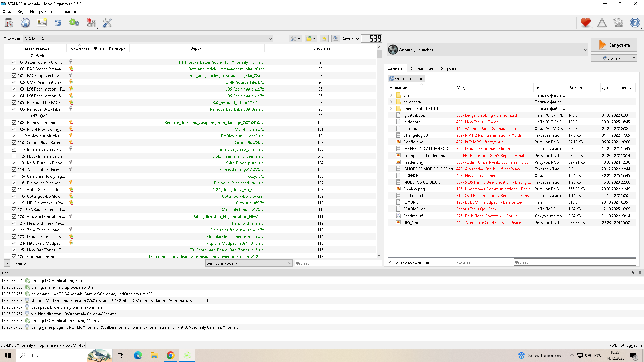Click the mod list vertical scrollbar

tap(379, 151)
